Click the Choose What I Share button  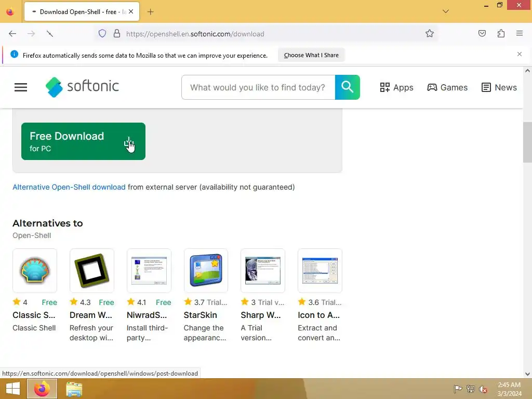(311, 55)
